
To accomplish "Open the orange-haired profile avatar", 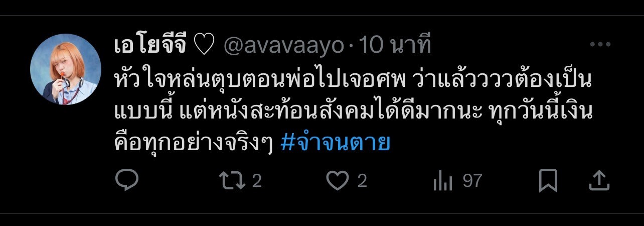I will 66,69.
